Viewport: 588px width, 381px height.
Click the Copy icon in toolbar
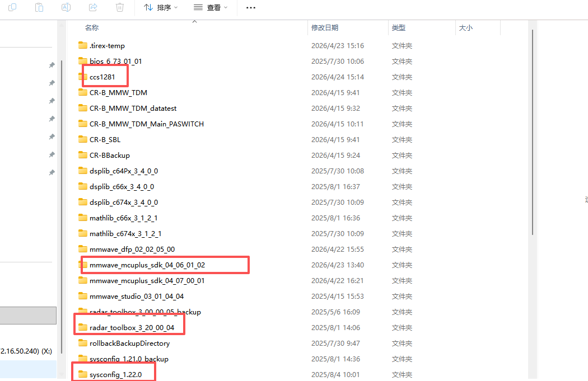pyautogui.click(x=12, y=7)
